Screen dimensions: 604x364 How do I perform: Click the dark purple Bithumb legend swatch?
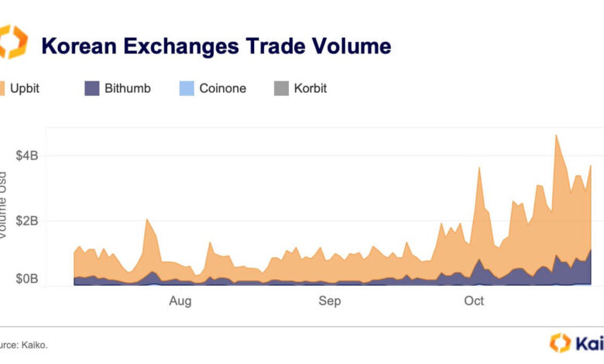click(x=91, y=88)
